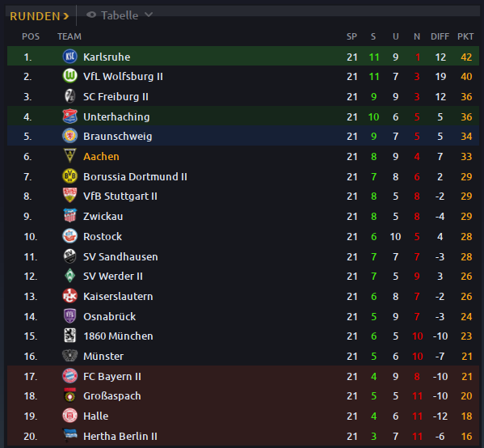Click the Aachen yellow triangle crest
This screenshot has height=448, width=484.
69,156
